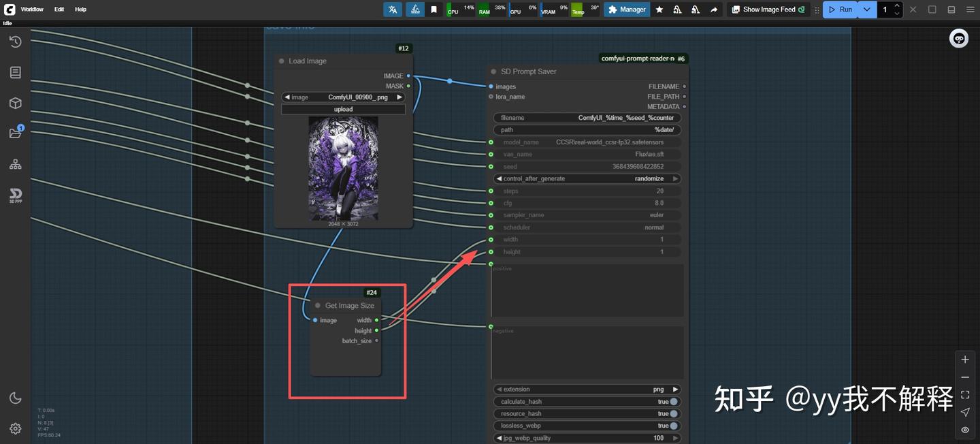Click the upload button in Load Image

pyautogui.click(x=343, y=109)
